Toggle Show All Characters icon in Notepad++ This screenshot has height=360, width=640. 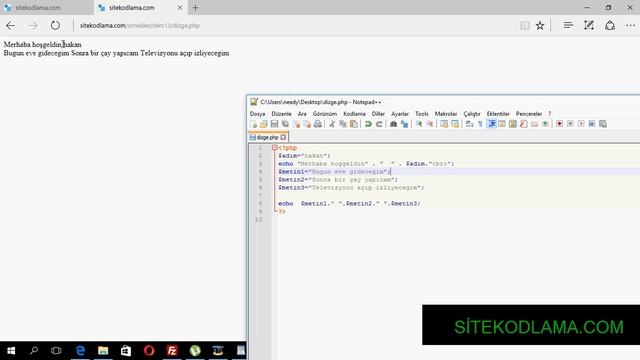[480, 124]
